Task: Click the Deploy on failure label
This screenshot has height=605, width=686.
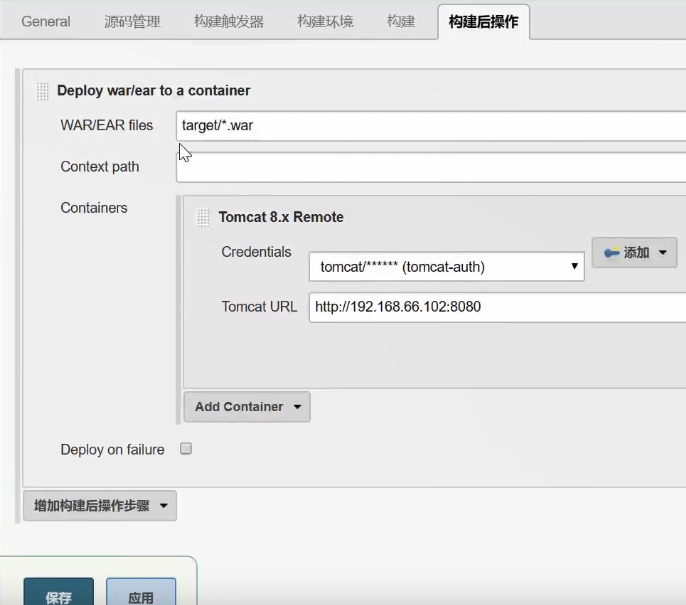Action: pos(112,450)
